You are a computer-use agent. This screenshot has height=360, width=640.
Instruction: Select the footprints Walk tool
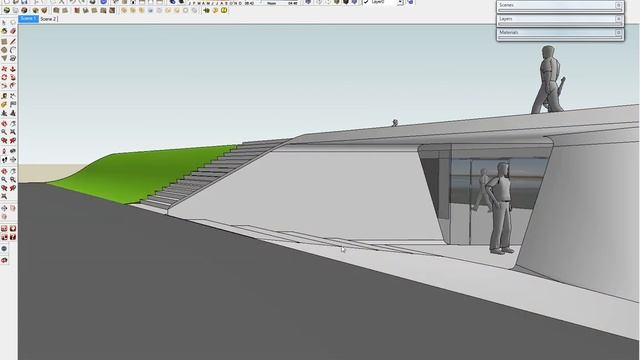[4, 160]
